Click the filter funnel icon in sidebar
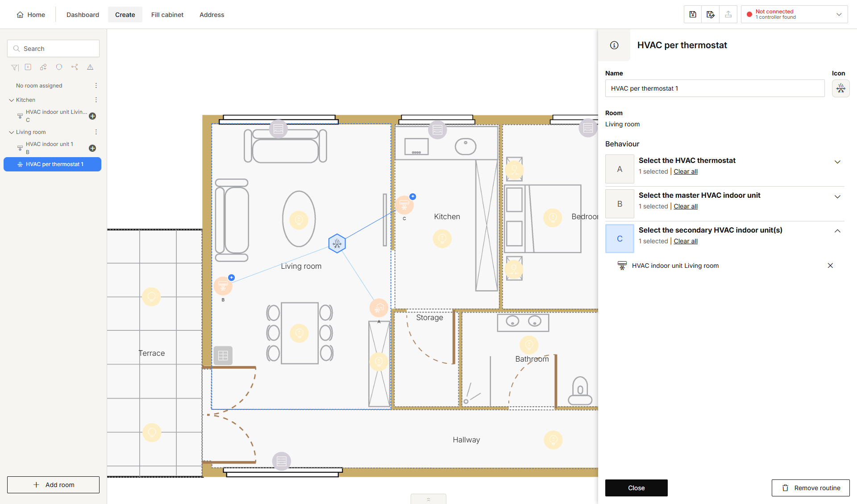857x504 pixels. [15, 67]
